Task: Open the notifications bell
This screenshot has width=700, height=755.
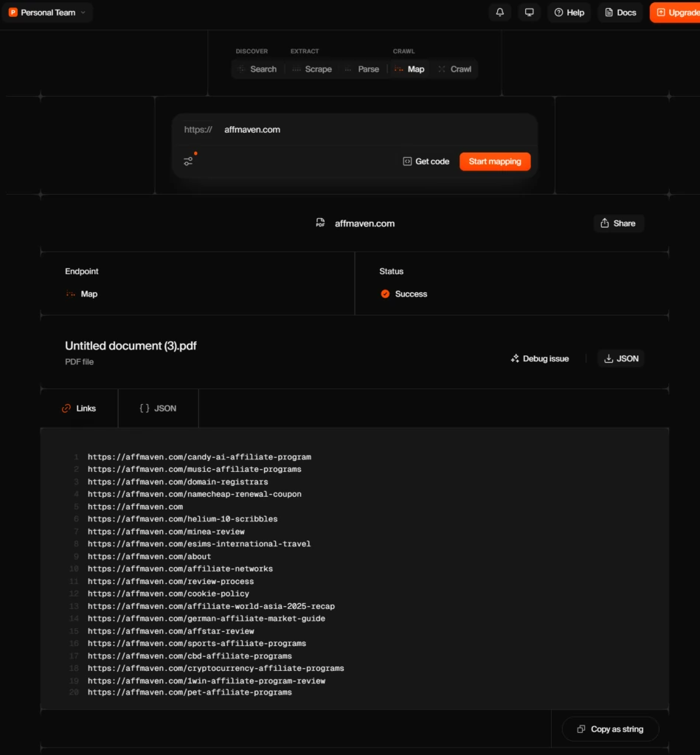Action: (499, 13)
